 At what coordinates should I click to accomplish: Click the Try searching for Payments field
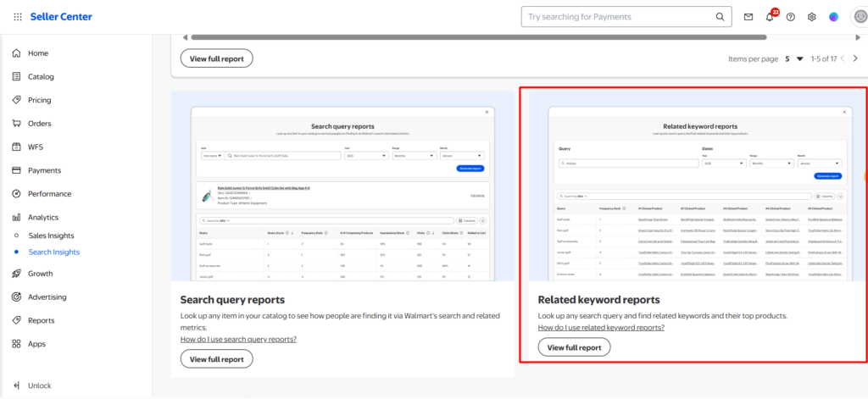click(x=626, y=17)
